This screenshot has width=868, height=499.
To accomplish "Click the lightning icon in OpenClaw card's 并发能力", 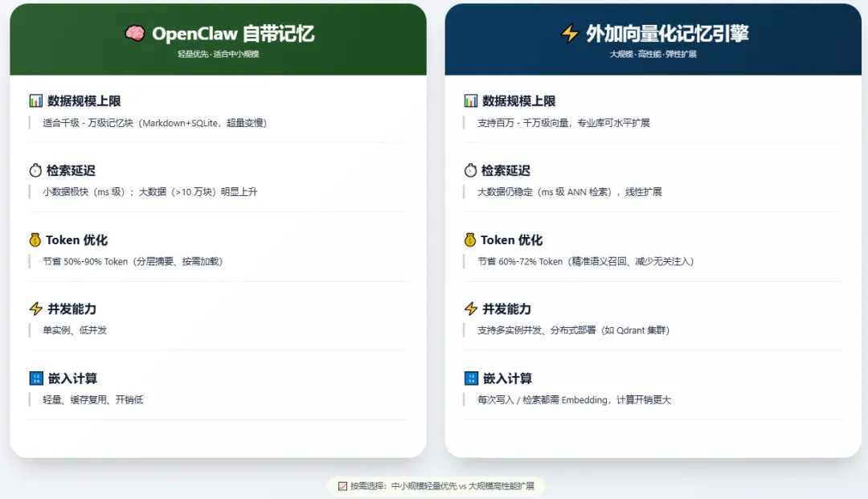I will click(36, 309).
